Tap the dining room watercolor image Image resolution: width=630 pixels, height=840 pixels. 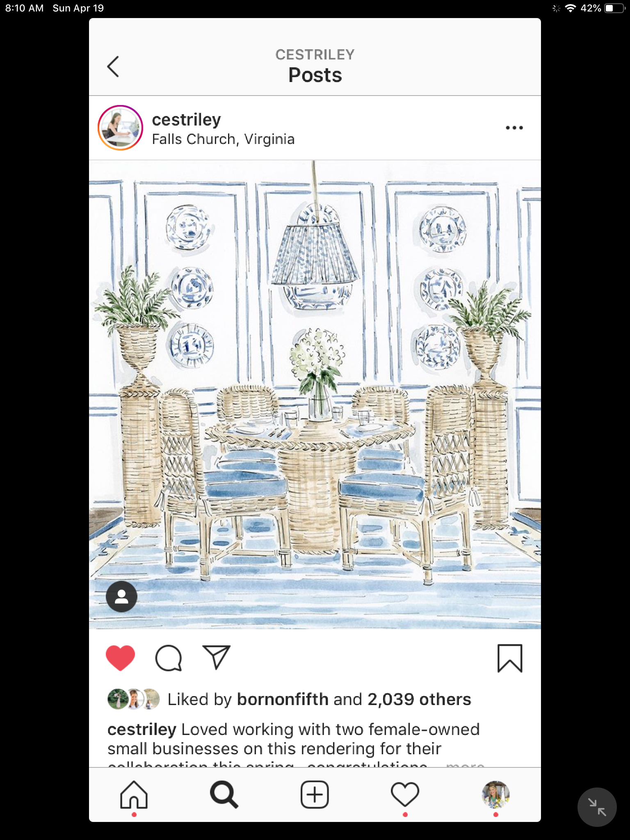(x=315, y=395)
